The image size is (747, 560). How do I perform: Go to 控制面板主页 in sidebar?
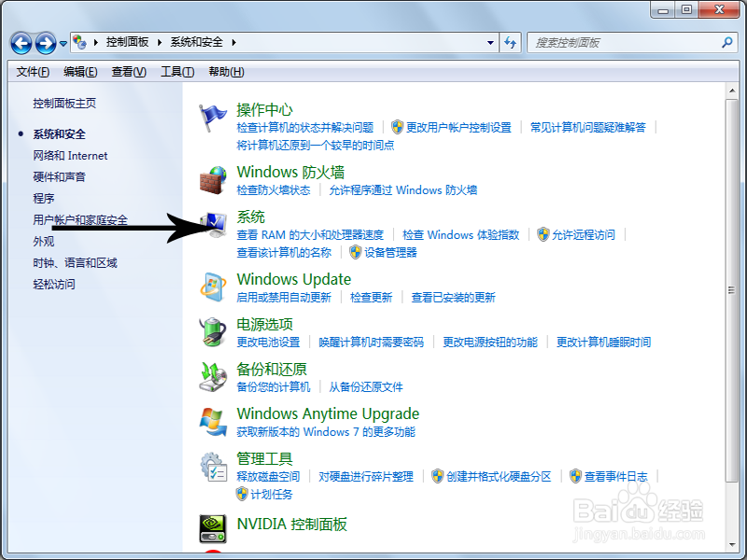64,103
